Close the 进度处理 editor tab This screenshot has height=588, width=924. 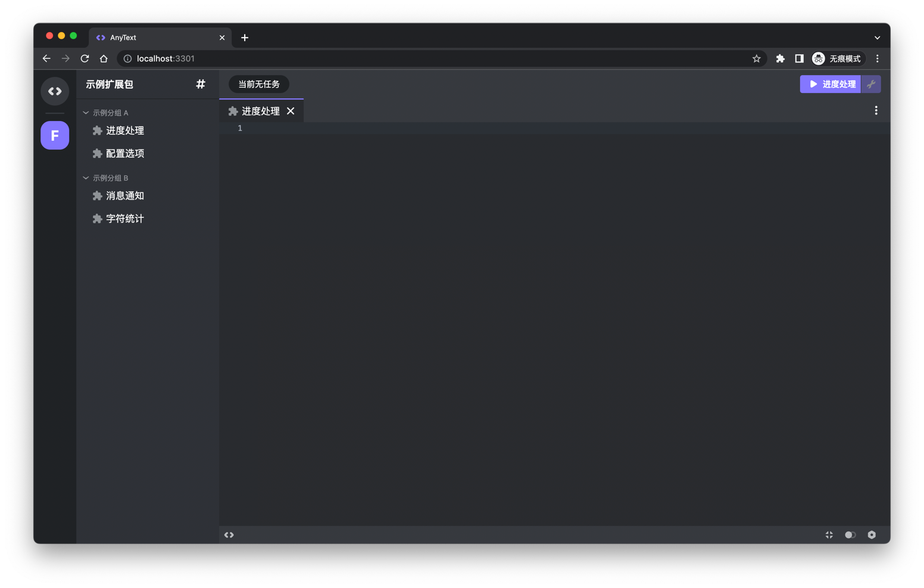coord(291,111)
